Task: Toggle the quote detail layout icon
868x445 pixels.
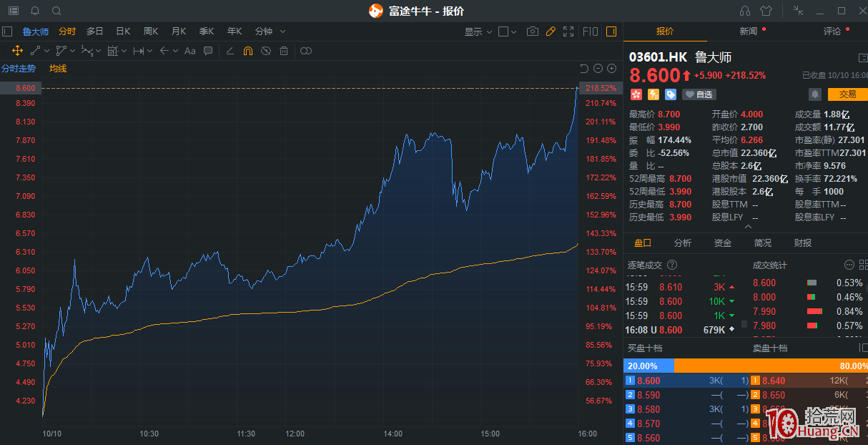Action: (862, 57)
